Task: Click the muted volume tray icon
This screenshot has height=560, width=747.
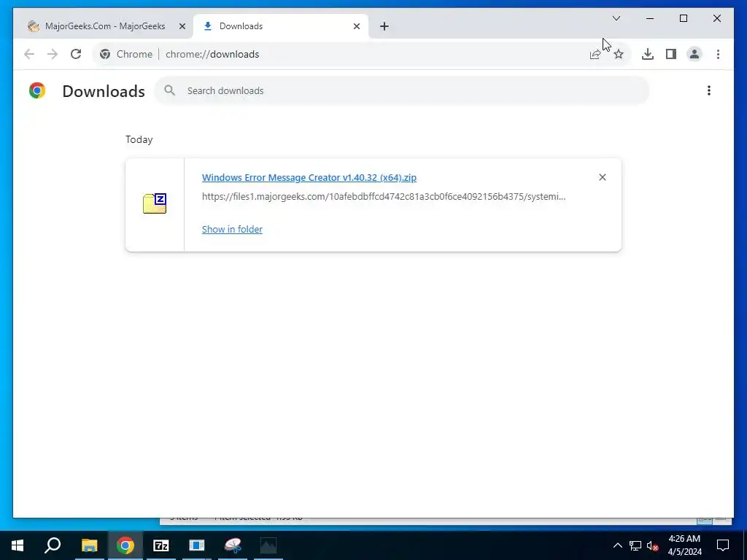Action: (x=653, y=545)
